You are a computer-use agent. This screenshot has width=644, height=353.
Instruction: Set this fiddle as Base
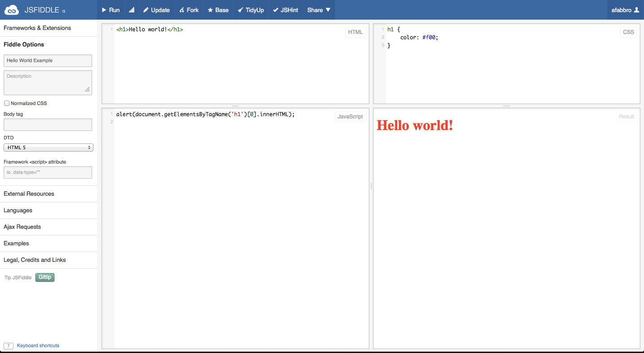point(218,10)
